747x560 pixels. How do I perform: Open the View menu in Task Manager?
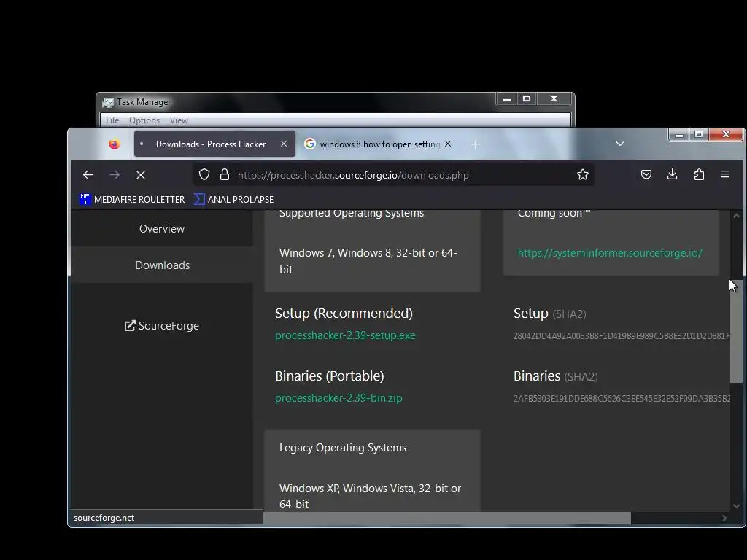click(179, 120)
